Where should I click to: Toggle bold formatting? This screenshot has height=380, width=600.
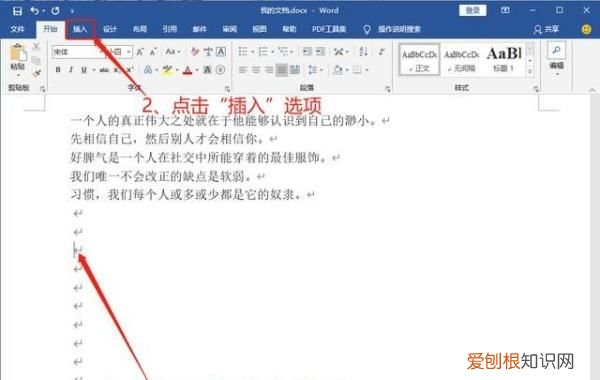tap(58, 70)
